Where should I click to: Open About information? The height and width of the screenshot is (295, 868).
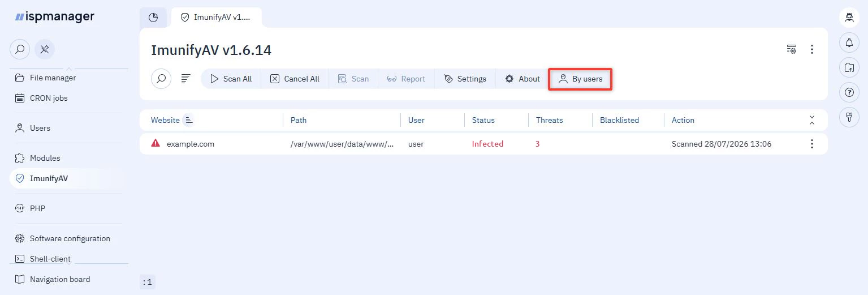pyautogui.click(x=522, y=79)
